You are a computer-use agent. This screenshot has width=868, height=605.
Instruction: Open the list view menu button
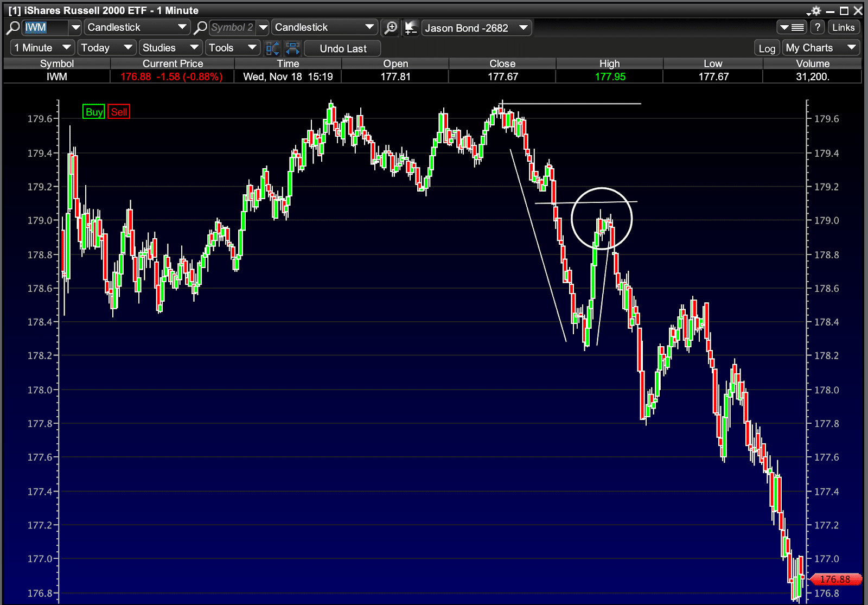[x=792, y=28]
